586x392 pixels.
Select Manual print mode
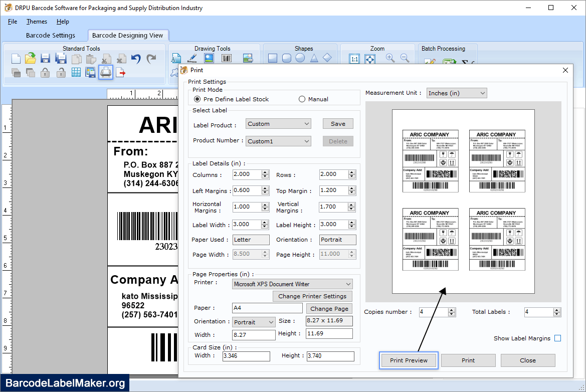[302, 99]
